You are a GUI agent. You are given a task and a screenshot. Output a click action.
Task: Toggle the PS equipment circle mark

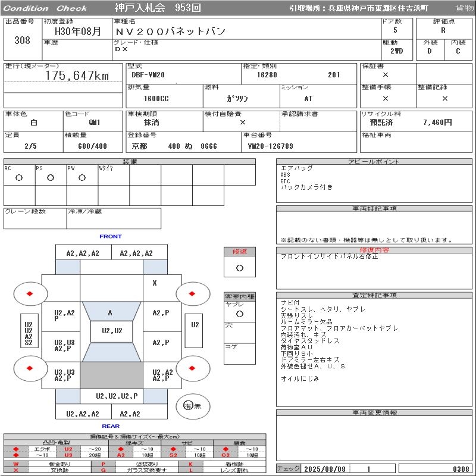[51, 178]
